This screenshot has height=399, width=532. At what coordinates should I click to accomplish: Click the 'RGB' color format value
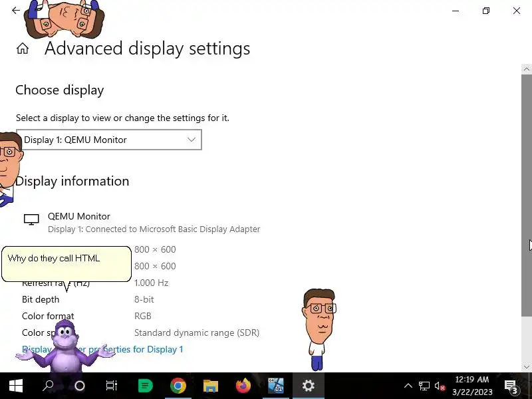(143, 316)
